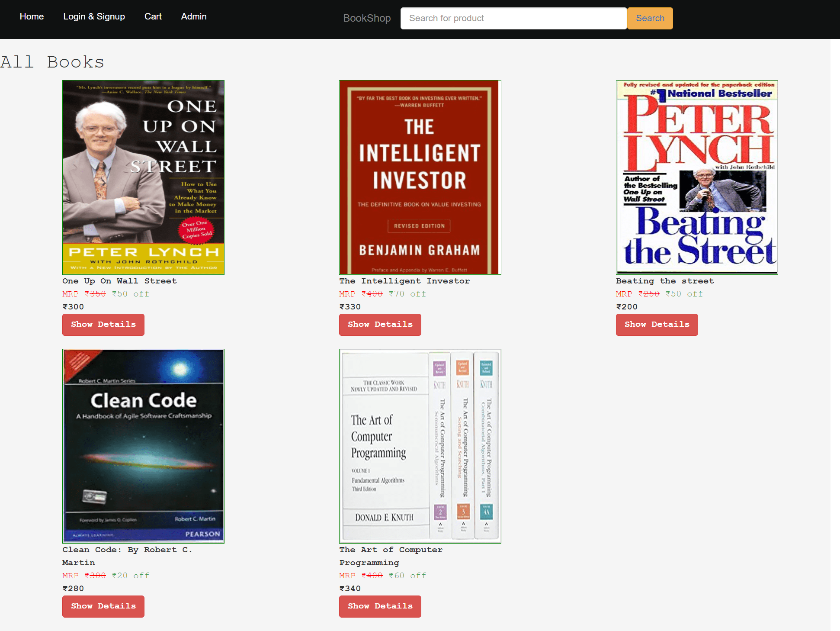Open the Home page
This screenshot has height=631, width=840.
(32, 16)
